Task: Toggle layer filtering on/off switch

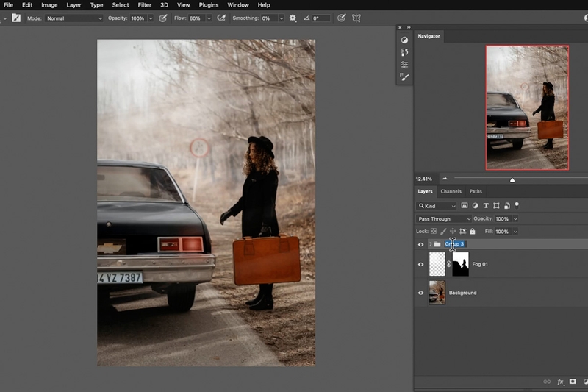Action: tap(517, 205)
